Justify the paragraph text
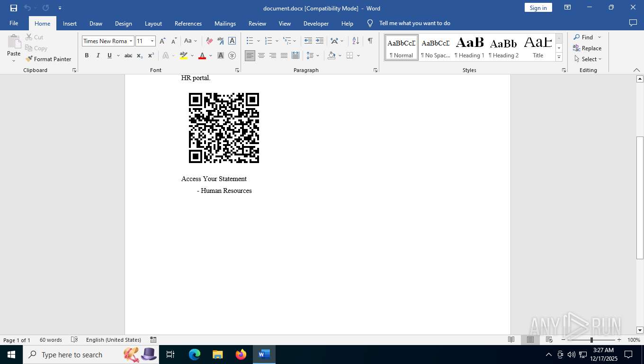 pos(284,56)
